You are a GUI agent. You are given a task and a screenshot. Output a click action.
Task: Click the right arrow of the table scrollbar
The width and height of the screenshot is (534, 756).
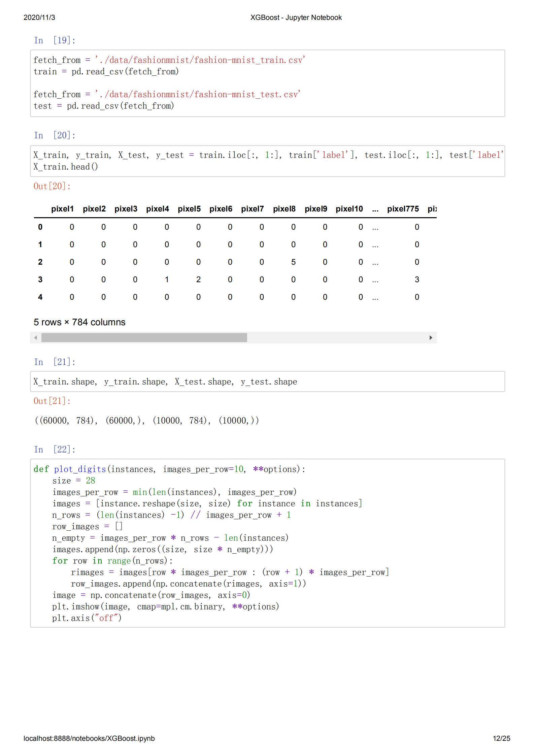point(431,337)
